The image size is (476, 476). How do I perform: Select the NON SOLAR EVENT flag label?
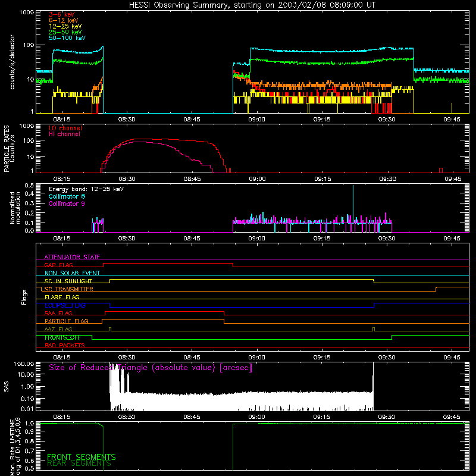72,273
